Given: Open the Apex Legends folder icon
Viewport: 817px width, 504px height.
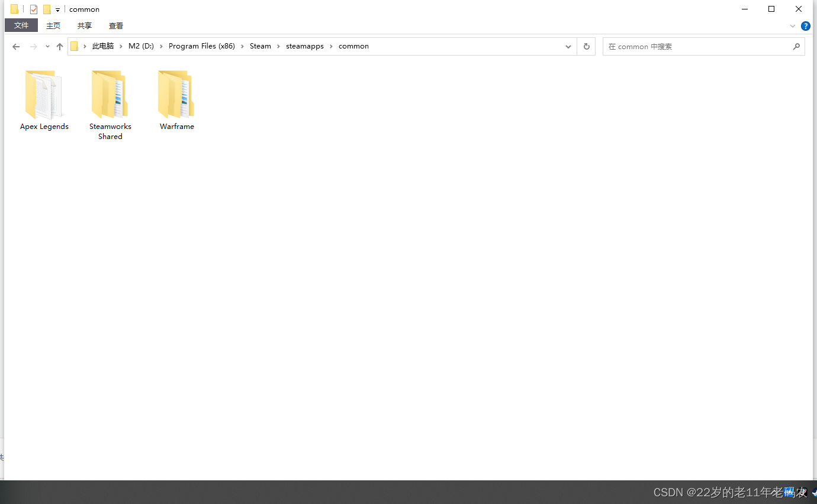Looking at the screenshot, I should pyautogui.click(x=44, y=95).
